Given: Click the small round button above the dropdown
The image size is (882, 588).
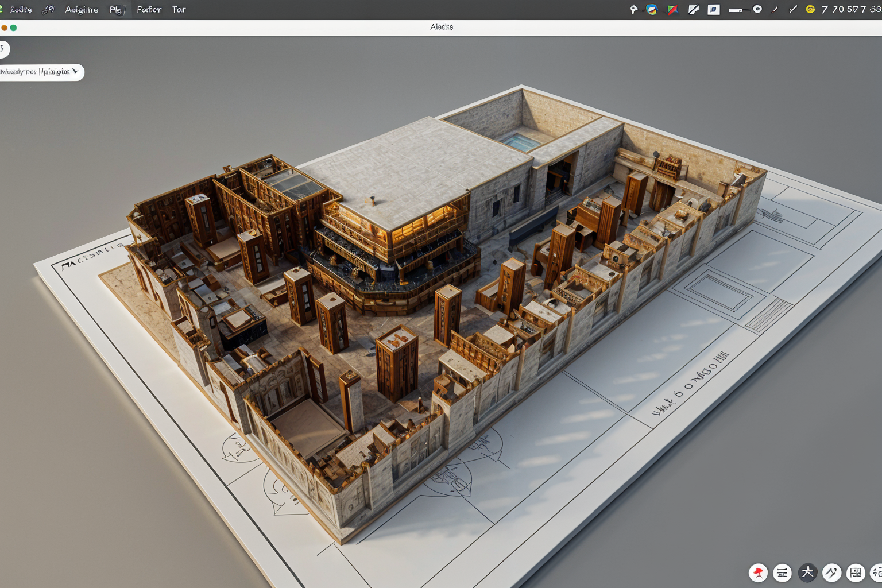Looking at the screenshot, I should (x=3, y=49).
